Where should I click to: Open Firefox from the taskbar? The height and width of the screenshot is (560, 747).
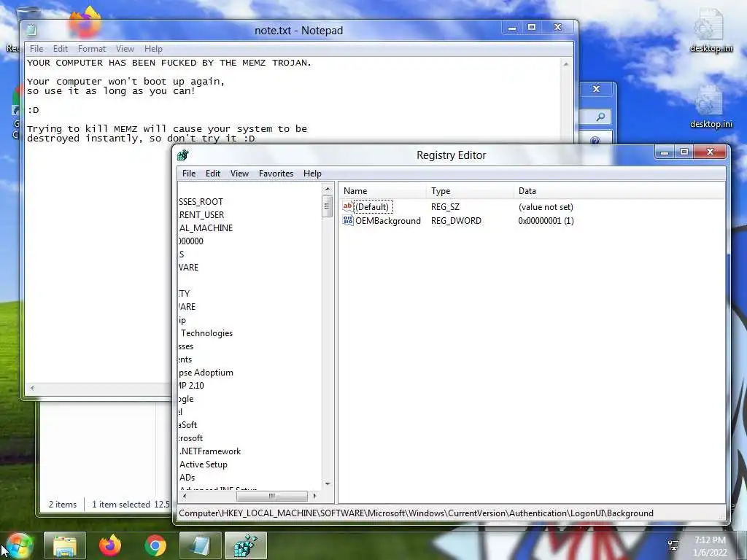point(110,545)
